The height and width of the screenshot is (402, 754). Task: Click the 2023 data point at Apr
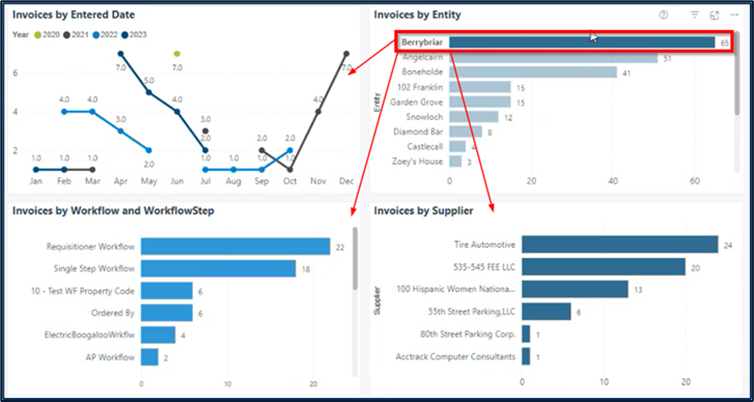pyautogui.click(x=121, y=54)
